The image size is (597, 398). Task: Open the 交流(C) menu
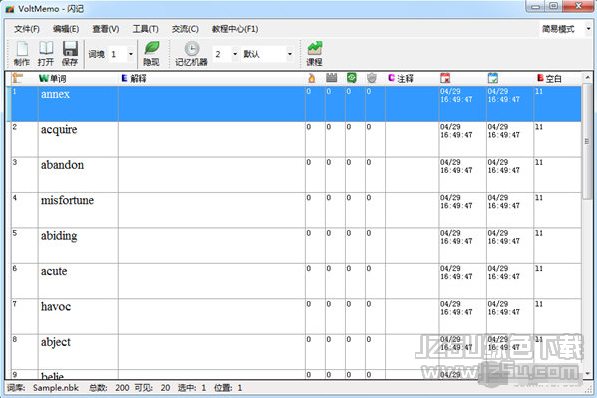(185, 29)
